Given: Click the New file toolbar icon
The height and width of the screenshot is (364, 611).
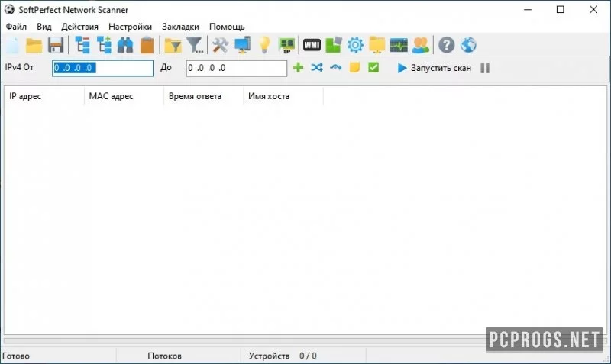Looking at the screenshot, I should tap(12, 45).
